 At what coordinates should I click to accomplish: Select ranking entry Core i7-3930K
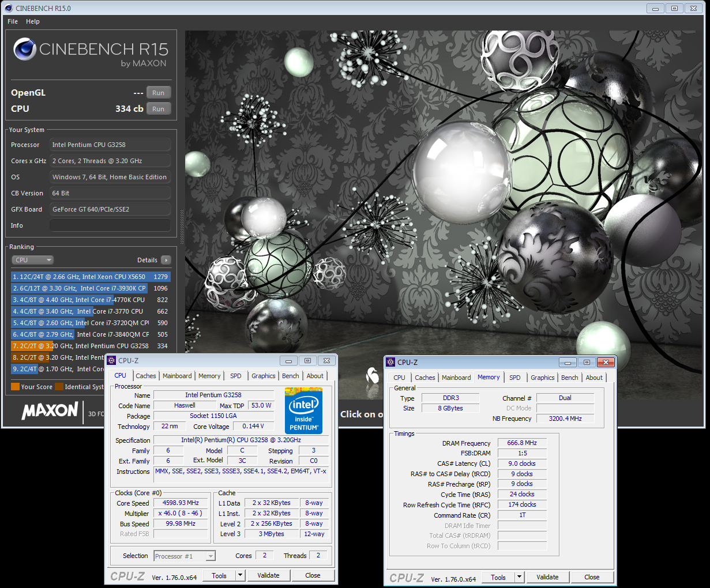click(x=91, y=288)
